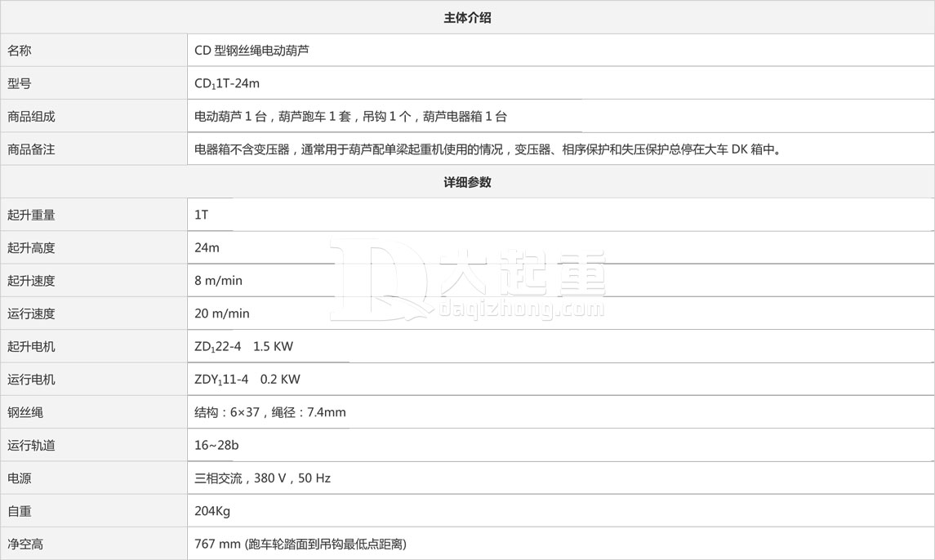The image size is (935, 560).
Task: Select the 型号 label cell
Action: click(94, 83)
